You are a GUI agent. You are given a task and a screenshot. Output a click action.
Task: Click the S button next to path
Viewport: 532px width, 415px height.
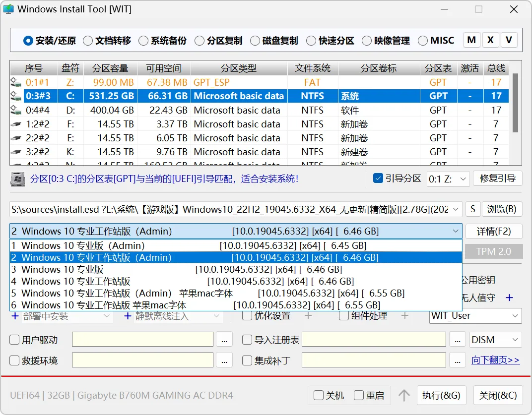point(472,209)
